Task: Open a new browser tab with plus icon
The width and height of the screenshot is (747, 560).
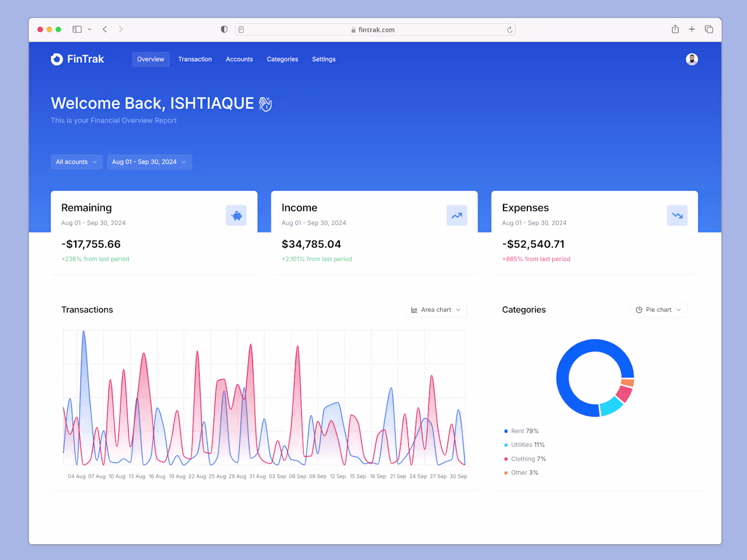Action: [x=692, y=29]
